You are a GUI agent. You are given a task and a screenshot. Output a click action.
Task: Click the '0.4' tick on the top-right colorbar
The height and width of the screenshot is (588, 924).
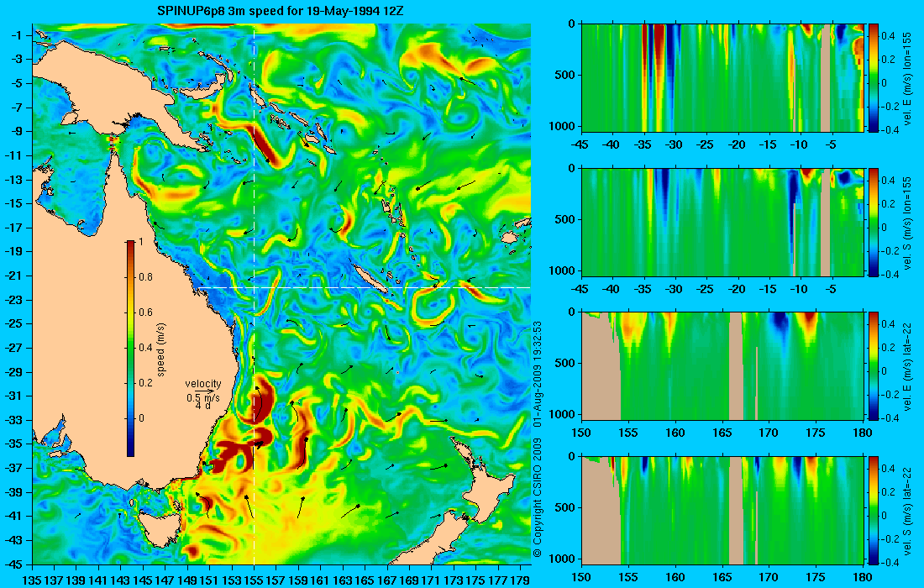888,35
